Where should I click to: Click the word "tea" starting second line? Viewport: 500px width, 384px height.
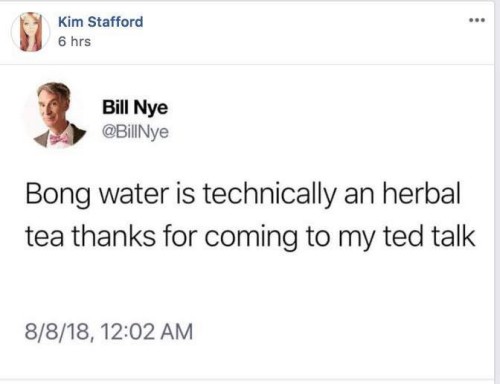coord(44,237)
